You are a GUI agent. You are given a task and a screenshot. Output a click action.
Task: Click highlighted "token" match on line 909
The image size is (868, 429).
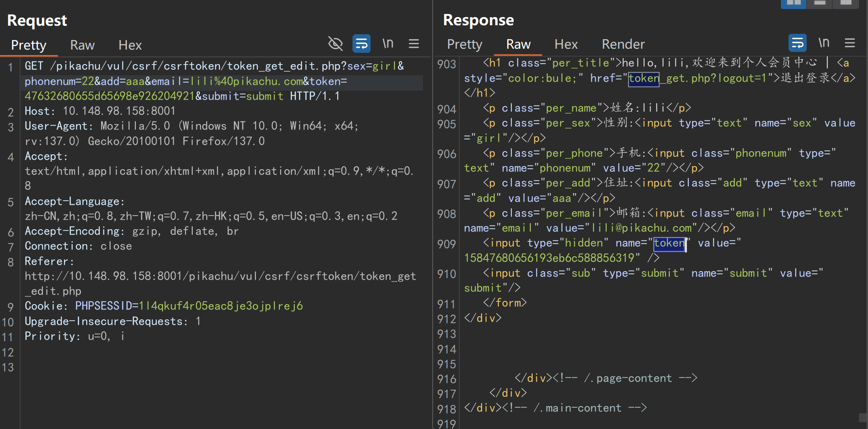(x=669, y=243)
